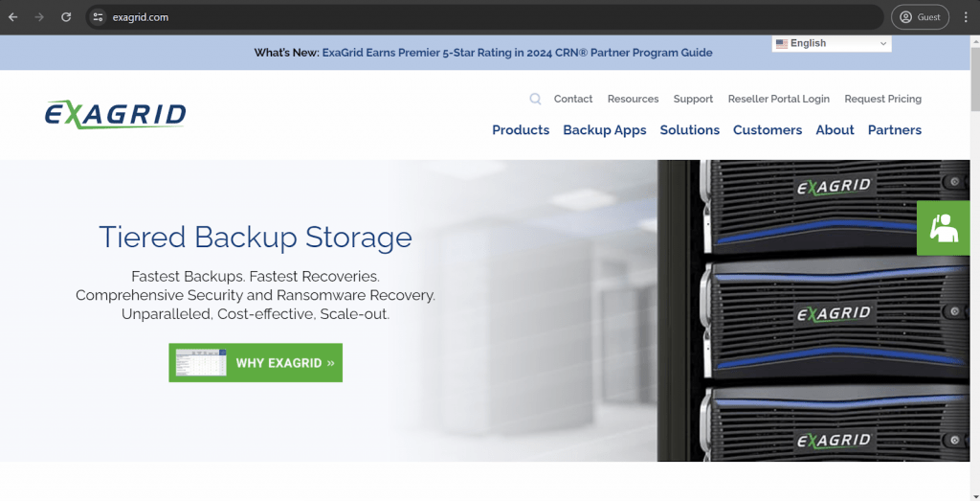Click the WHY EXAGRID green button

256,363
